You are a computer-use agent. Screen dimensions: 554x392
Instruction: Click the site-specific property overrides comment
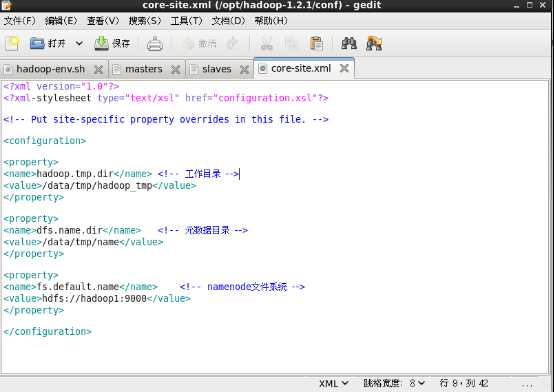coord(166,119)
